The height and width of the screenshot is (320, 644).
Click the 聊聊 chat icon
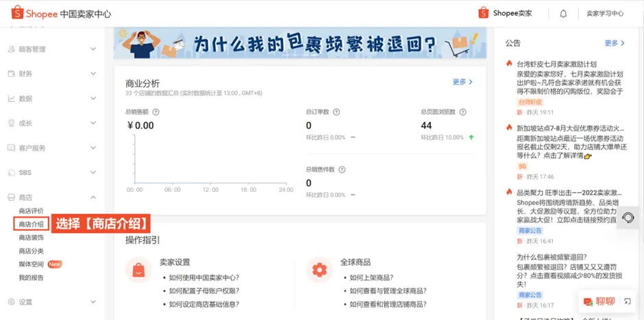tap(588, 302)
